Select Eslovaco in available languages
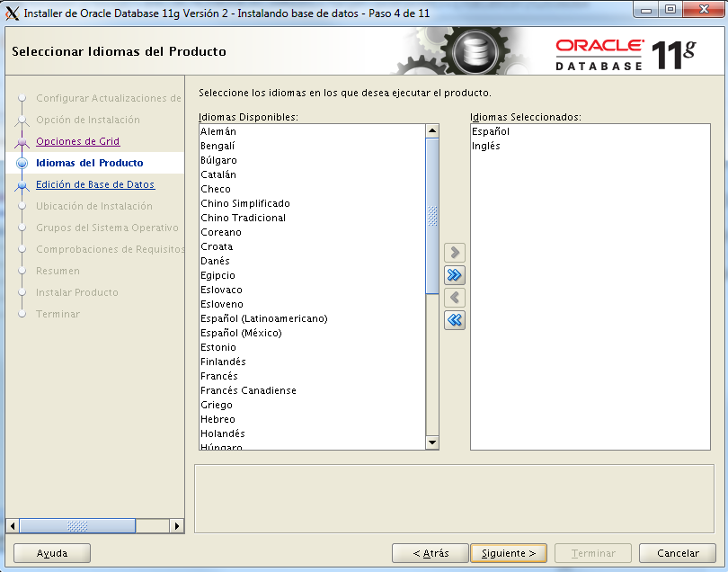 click(312, 290)
